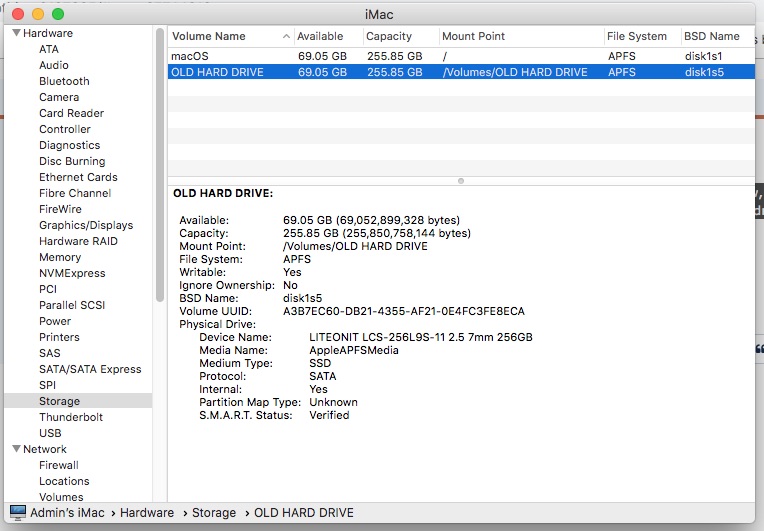The image size is (764, 531).
Task: Open the PCI section
Action: 48,289
